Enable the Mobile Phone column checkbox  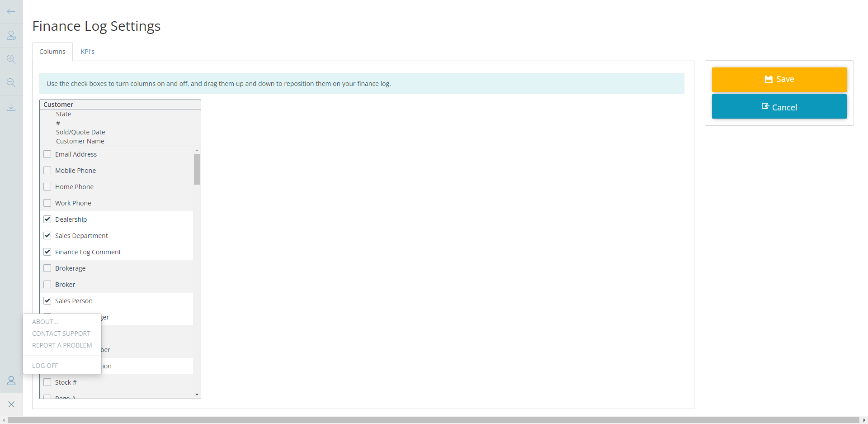(x=47, y=171)
